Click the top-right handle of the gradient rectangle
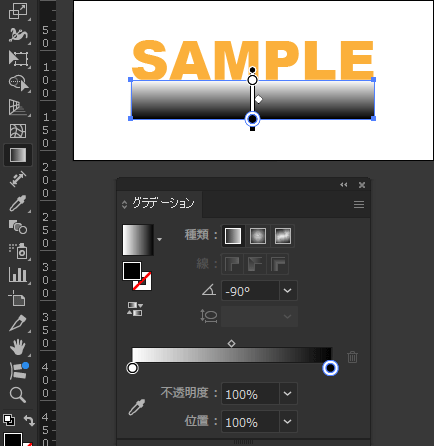 pos(373,80)
